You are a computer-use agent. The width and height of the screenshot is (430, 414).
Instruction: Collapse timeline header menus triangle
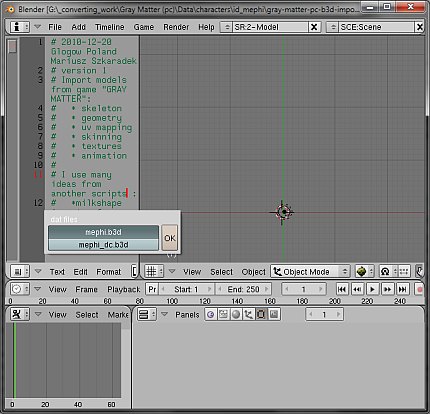tap(38, 289)
